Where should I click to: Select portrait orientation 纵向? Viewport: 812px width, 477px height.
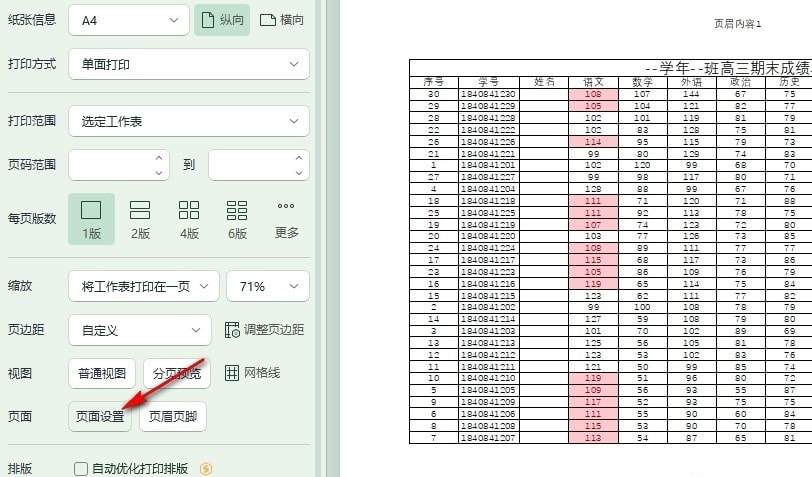click(x=222, y=20)
